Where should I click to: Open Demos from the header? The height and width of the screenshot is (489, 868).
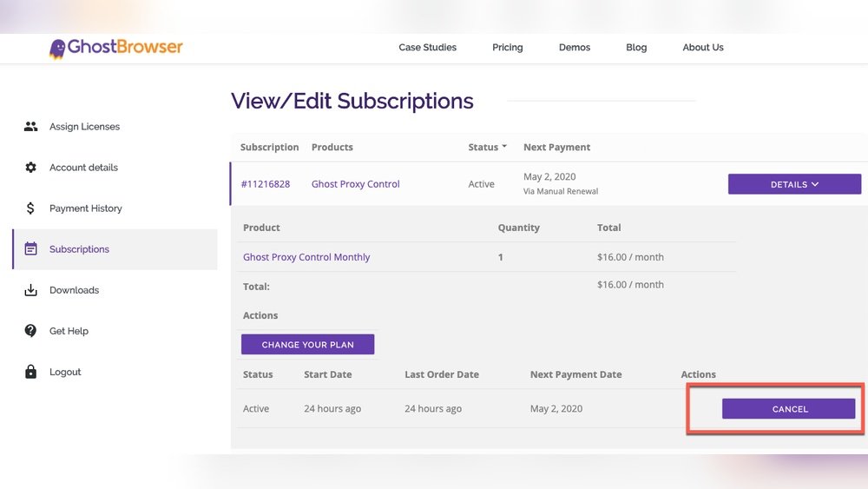click(575, 48)
